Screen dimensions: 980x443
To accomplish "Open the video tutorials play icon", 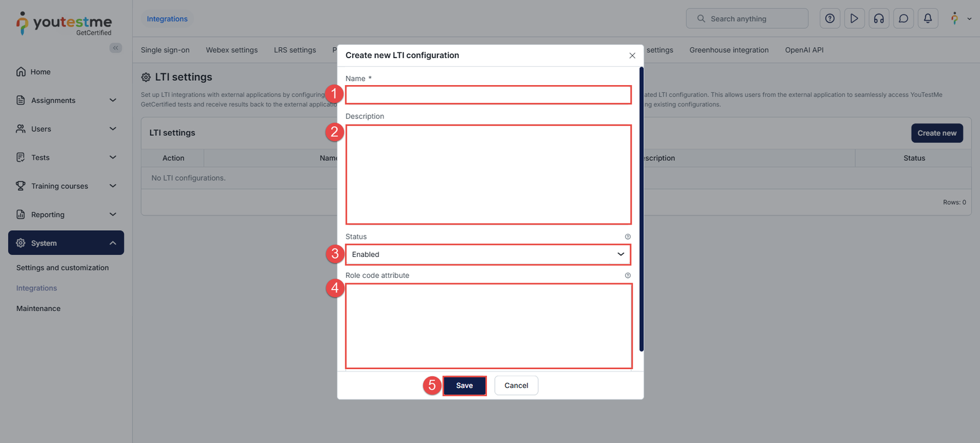I will coord(854,18).
